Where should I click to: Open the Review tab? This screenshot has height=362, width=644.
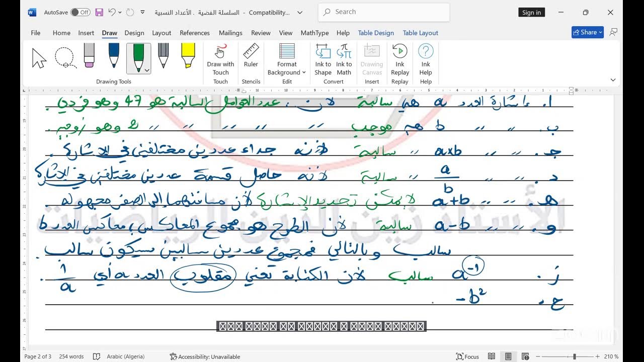(x=261, y=33)
